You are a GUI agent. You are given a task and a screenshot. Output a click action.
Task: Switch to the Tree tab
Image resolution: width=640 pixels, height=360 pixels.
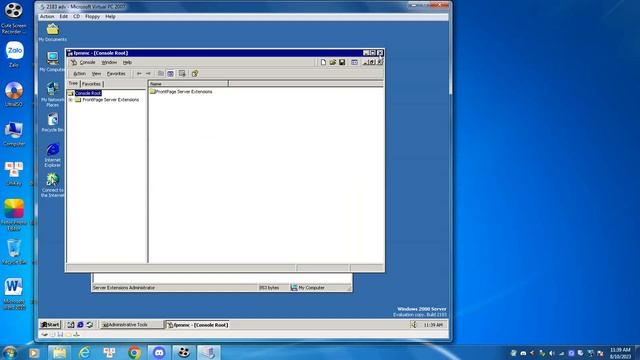point(73,83)
